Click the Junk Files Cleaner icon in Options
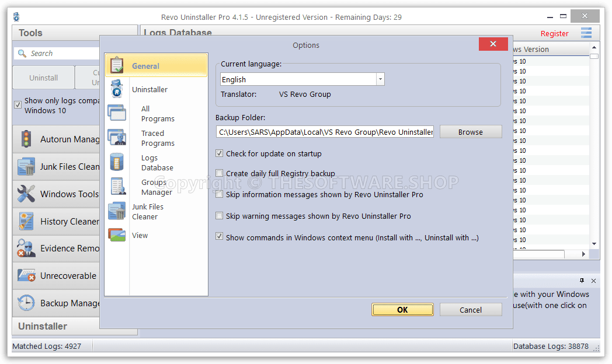This screenshot has height=364, width=612. click(117, 211)
